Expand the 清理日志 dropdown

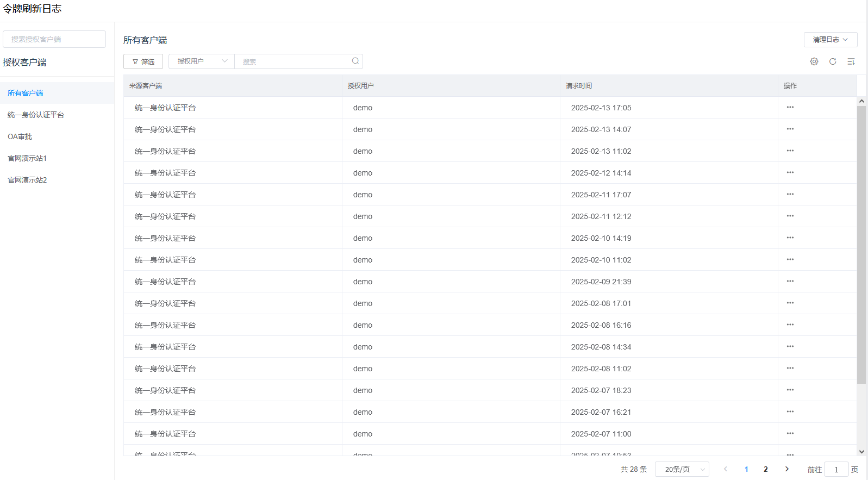[830, 40]
